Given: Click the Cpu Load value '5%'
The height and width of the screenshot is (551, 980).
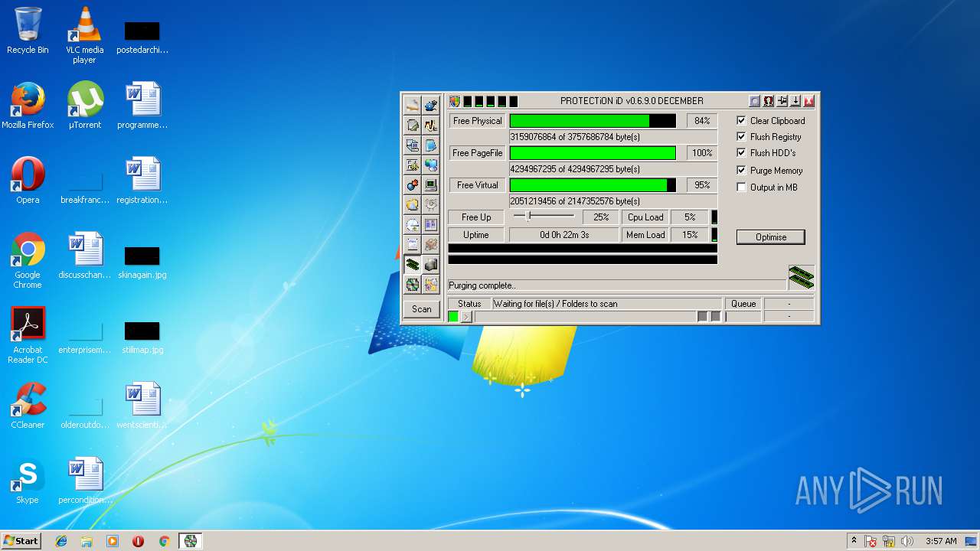Looking at the screenshot, I should click(690, 217).
